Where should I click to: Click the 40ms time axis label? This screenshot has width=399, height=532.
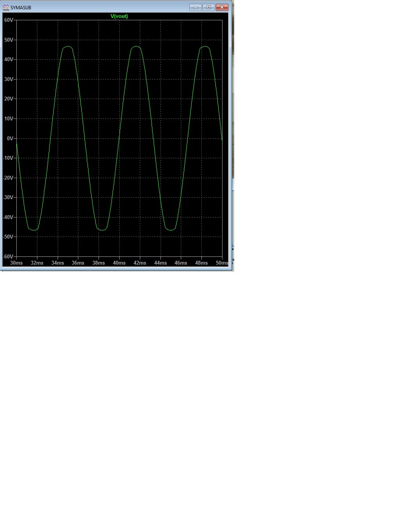pyautogui.click(x=119, y=263)
